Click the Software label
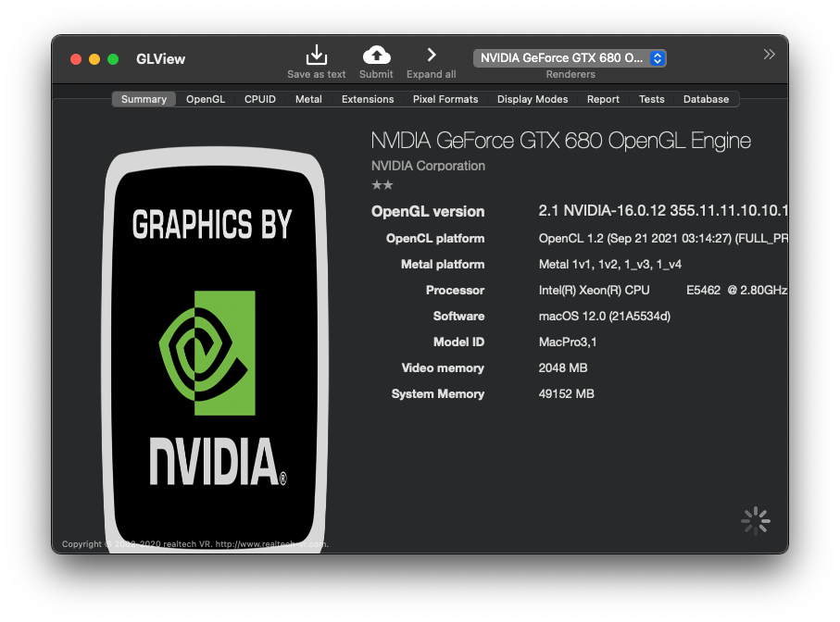Screen dimensions: 840x622 458,316
